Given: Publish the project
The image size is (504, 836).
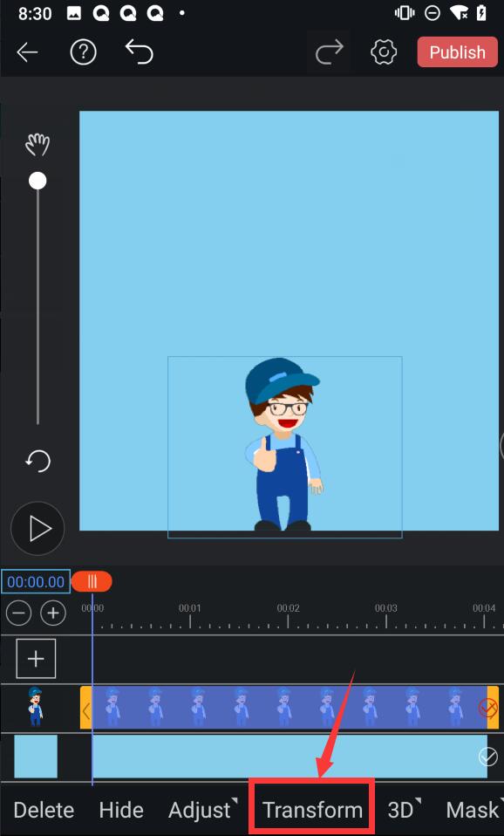Looking at the screenshot, I should 458,52.
